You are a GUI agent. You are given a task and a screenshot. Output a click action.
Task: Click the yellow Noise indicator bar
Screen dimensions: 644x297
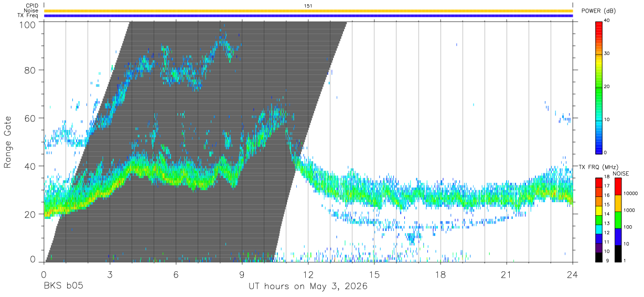pos(308,10)
